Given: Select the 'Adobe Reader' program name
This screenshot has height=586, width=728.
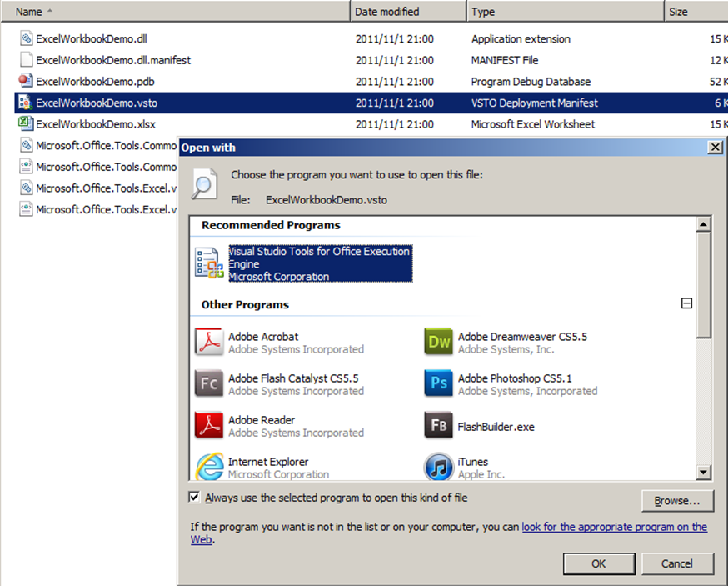Looking at the screenshot, I should [262, 420].
